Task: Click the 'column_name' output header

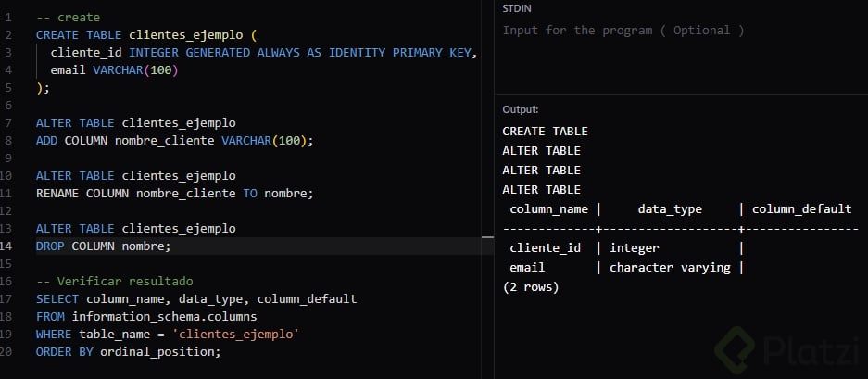Action: pyautogui.click(x=548, y=208)
